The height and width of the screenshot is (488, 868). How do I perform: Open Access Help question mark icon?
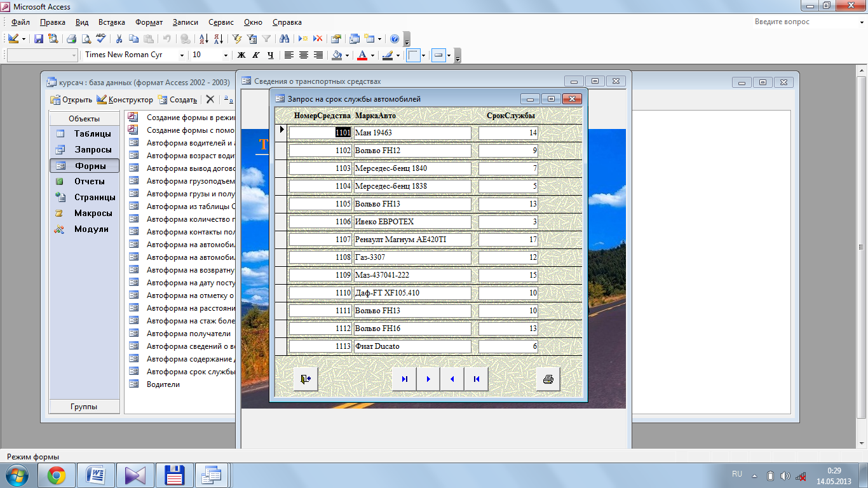point(395,39)
